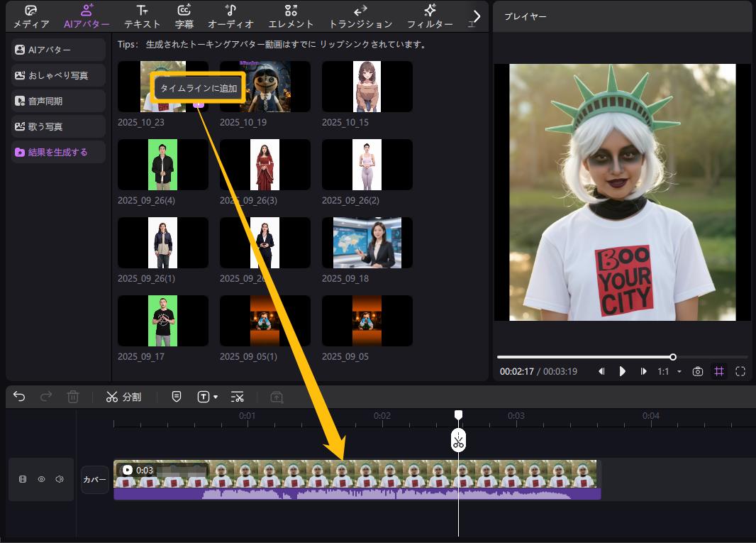
Task: Switch to the オーディオ tab
Action: click(x=230, y=16)
